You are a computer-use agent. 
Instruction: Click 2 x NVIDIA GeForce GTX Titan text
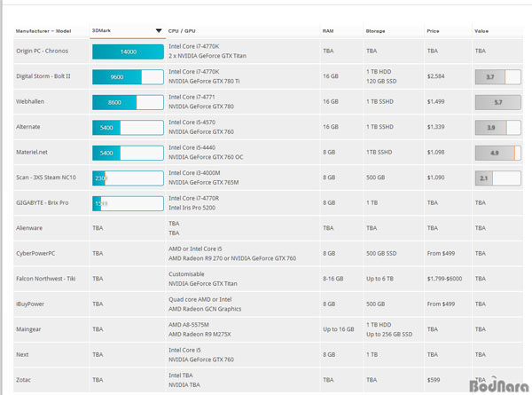[x=207, y=56]
